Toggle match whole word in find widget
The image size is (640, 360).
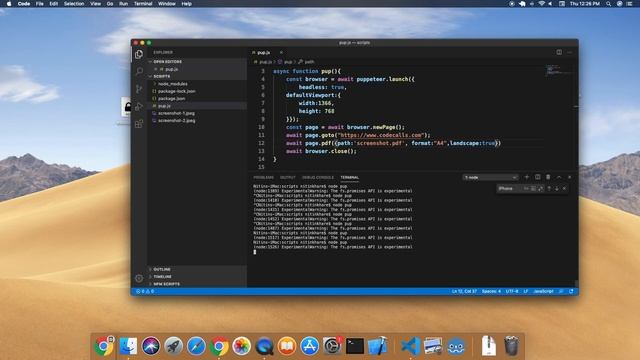pos(533,188)
